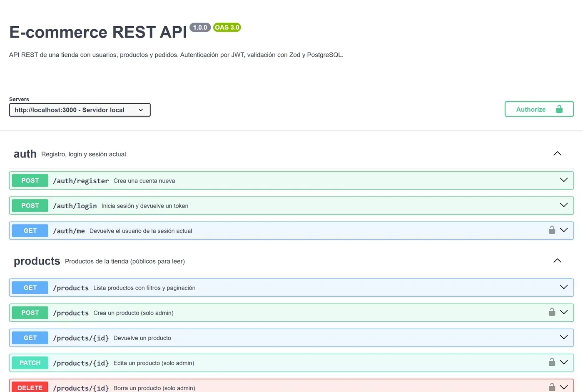Click the /auth/me path
The width and height of the screenshot is (583, 392).
coord(69,231)
